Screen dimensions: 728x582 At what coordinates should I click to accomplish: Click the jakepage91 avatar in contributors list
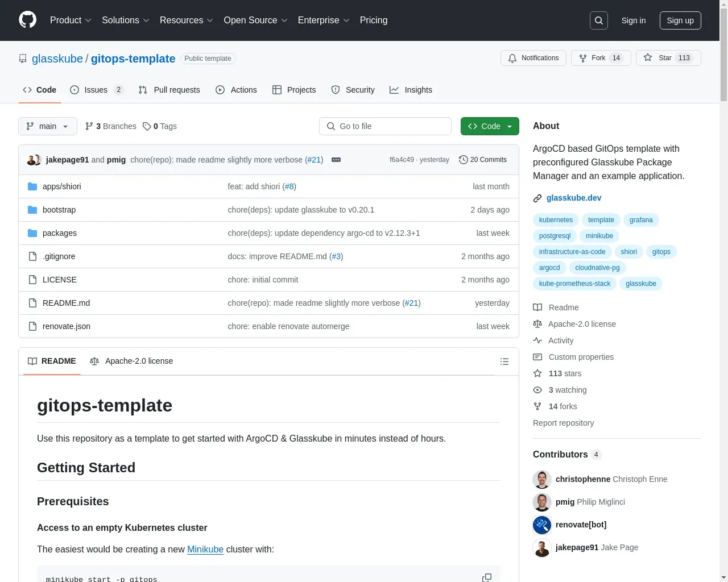542,547
